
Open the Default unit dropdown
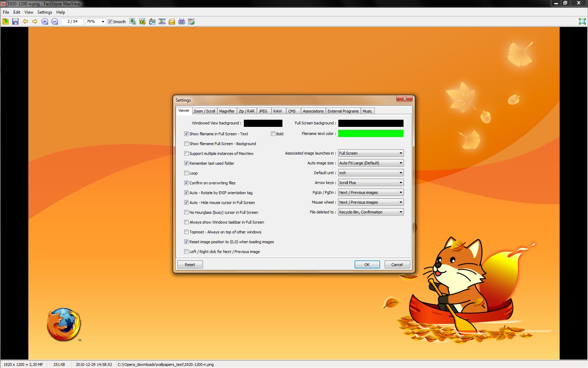tap(371, 173)
